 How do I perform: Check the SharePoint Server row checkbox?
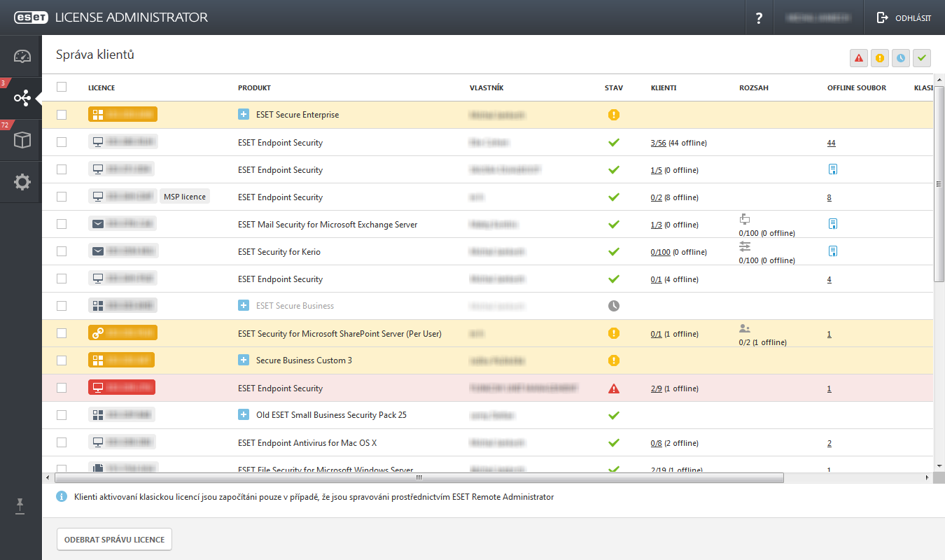62,333
